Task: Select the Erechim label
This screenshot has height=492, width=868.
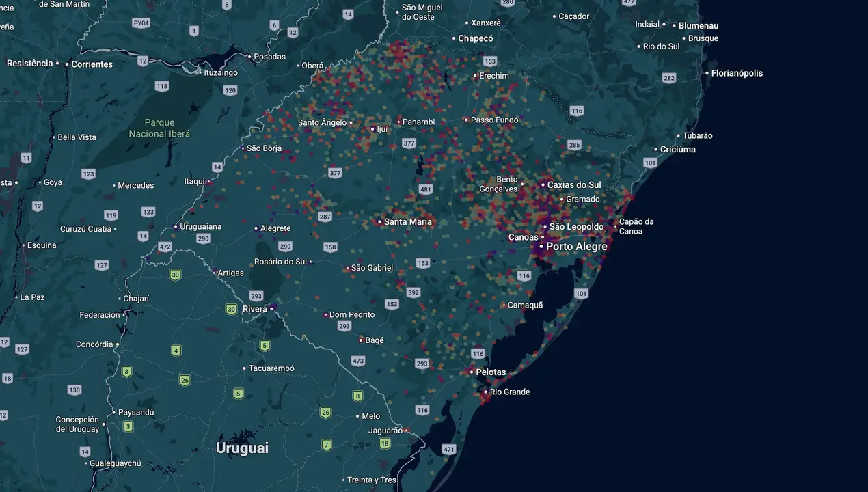Action: (494, 76)
